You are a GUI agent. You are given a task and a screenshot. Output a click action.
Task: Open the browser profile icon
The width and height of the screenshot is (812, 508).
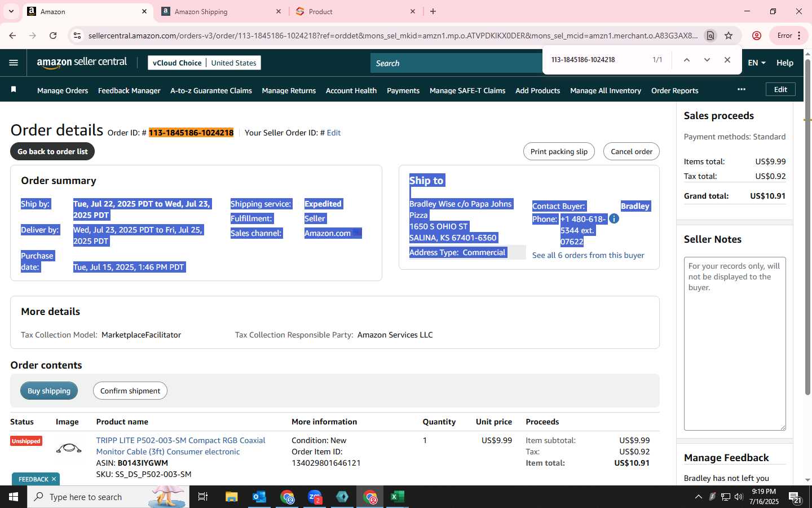(757, 36)
